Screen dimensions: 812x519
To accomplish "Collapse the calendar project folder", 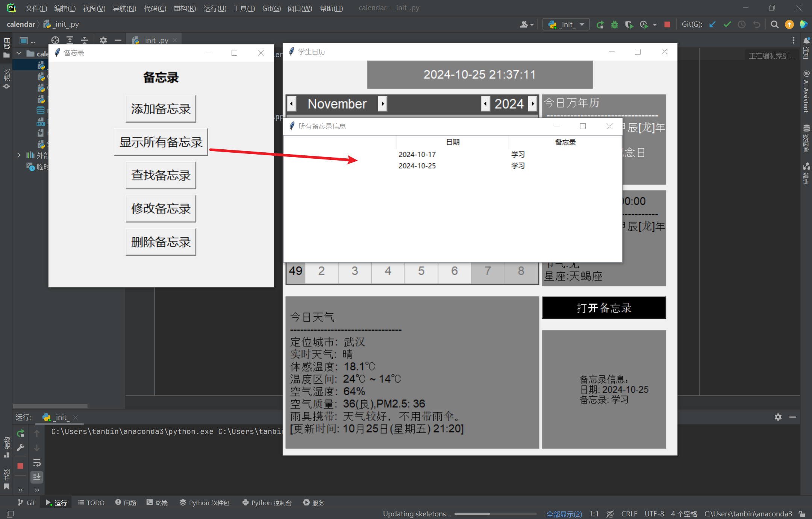I will (x=19, y=53).
